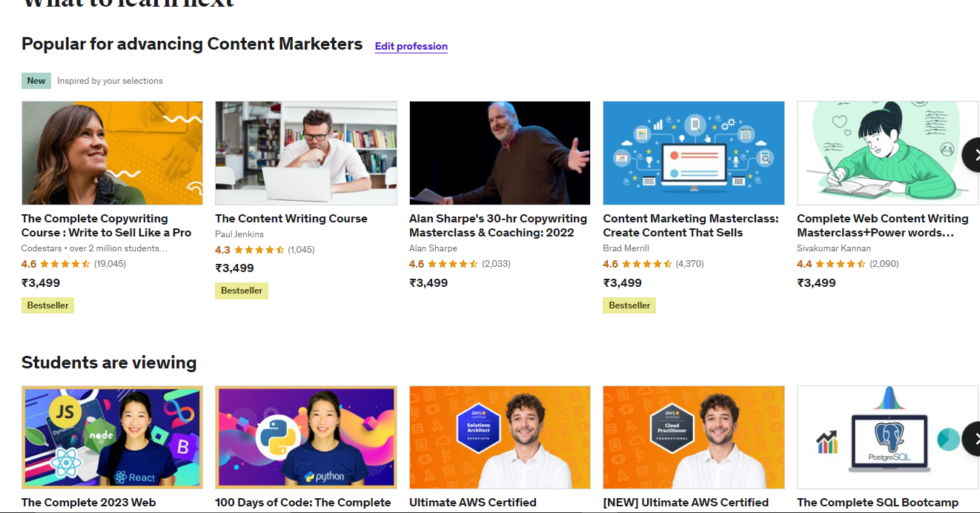
Task: Open Alan Sharpe's Copywriting Masterclass thumbnail
Action: 500,153
